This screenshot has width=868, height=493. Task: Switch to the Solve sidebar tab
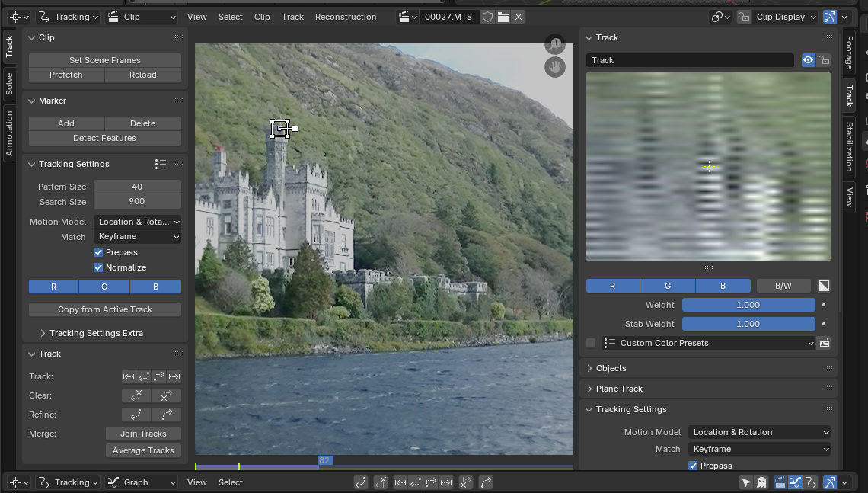coord(9,83)
